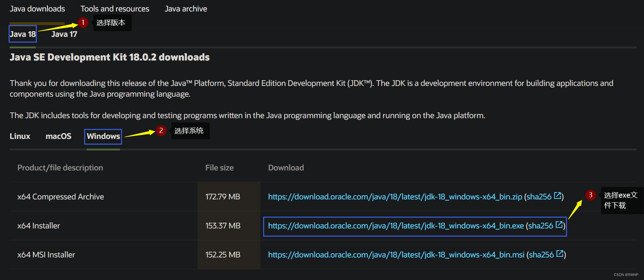
Task: Click red annotation marker number 3
Action: (x=590, y=195)
